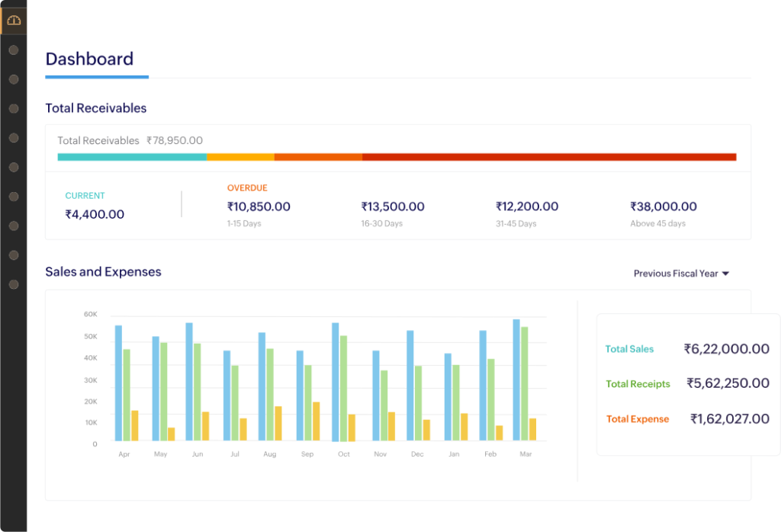The width and height of the screenshot is (781, 532).
Task: View the ₹38,000.00 Above 45 days overdue amount
Action: (663, 207)
